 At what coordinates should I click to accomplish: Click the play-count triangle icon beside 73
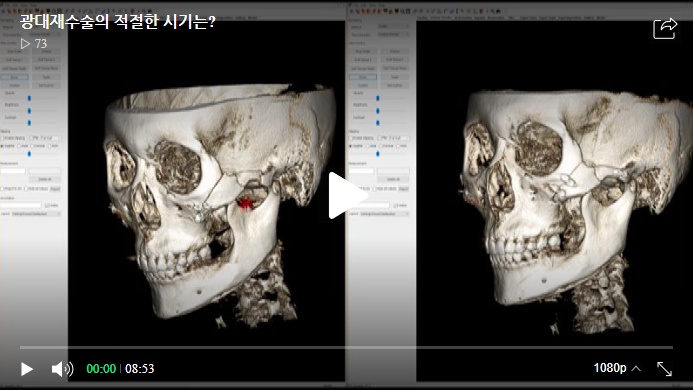pyautogui.click(x=25, y=43)
